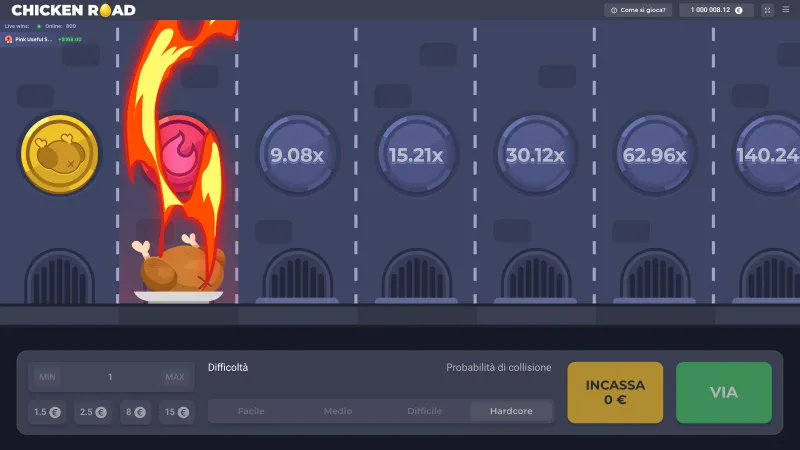Select the 62.96x multiplier manhole

click(x=655, y=154)
